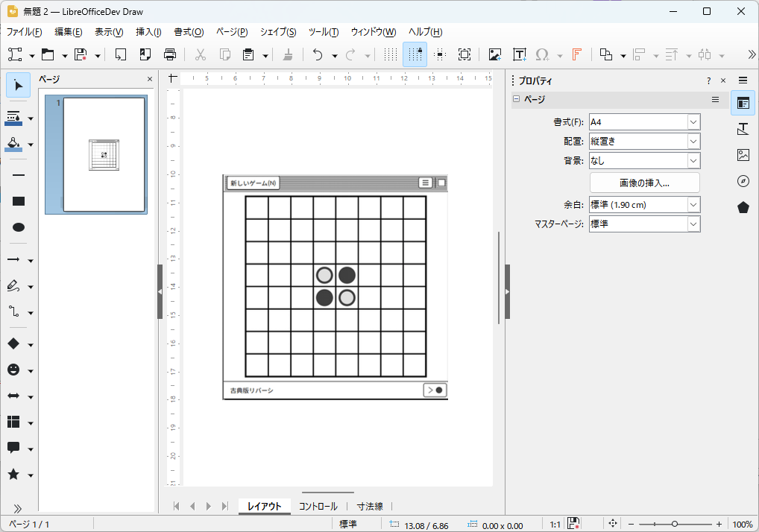Viewport: 759px width, 532px height.
Task: Click the Print icon
Action: pos(169,54)
